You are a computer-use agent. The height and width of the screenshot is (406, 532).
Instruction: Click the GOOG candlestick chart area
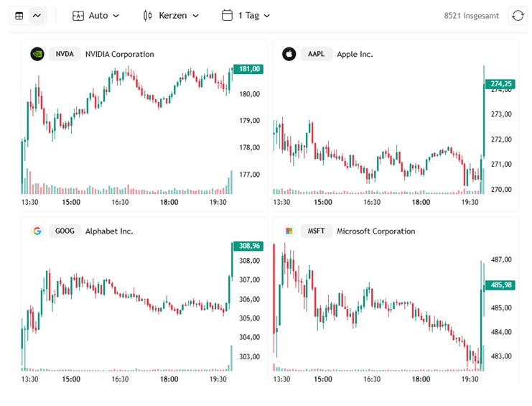(x=127, y=307)
